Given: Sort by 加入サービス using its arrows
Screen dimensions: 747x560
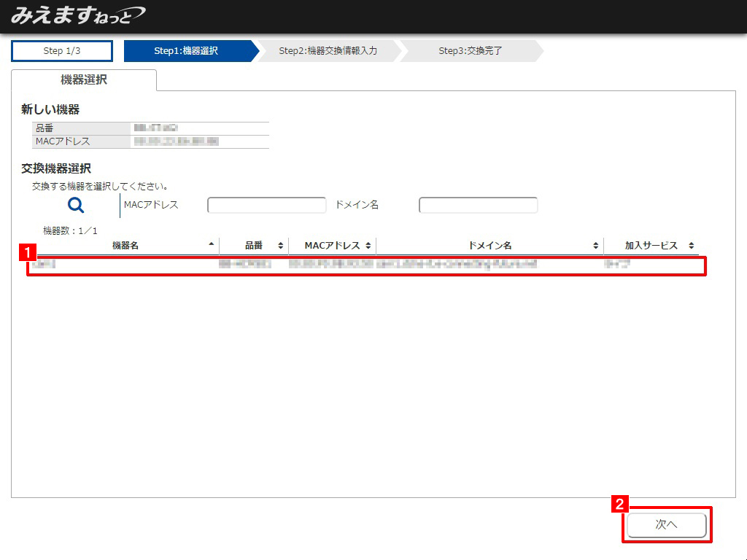Looking at the screenshot, I should point(691,246).
